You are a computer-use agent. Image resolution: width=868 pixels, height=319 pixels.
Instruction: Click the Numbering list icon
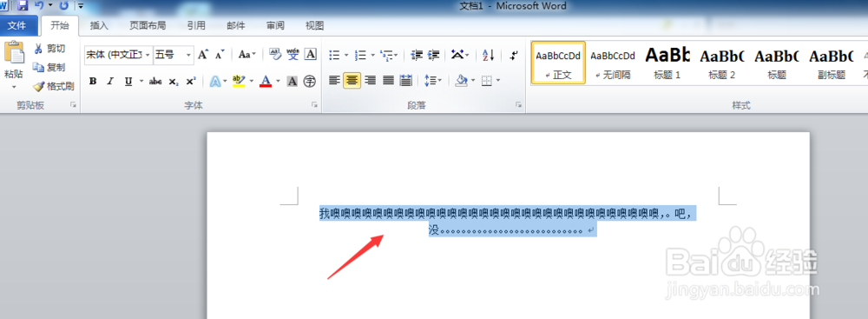pyautogui.click(x=361, y=55)
